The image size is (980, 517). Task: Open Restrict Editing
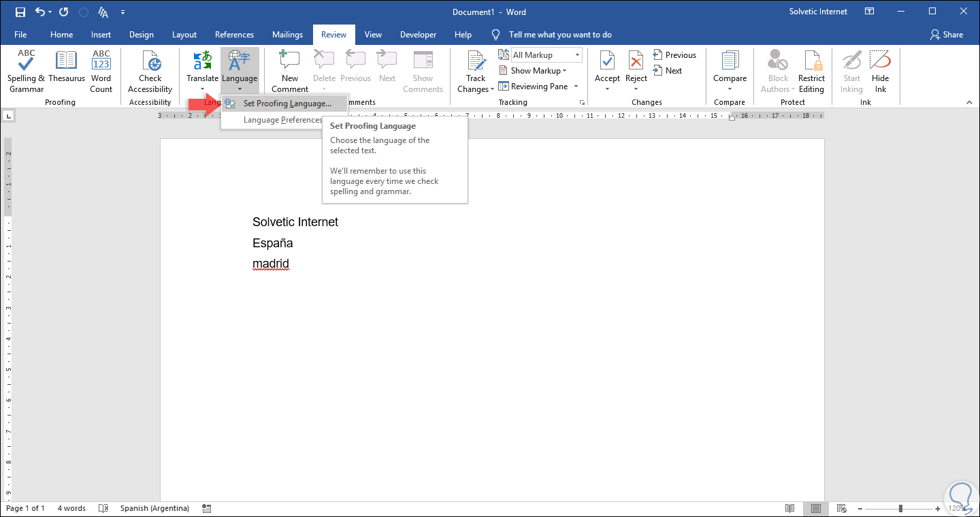point(811,72)
